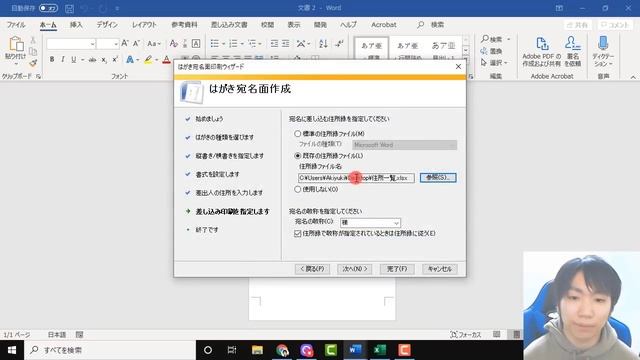This screenshot has height=360, width=640.
Task: Click the Increase Indent icon
Action: [286, 43]
